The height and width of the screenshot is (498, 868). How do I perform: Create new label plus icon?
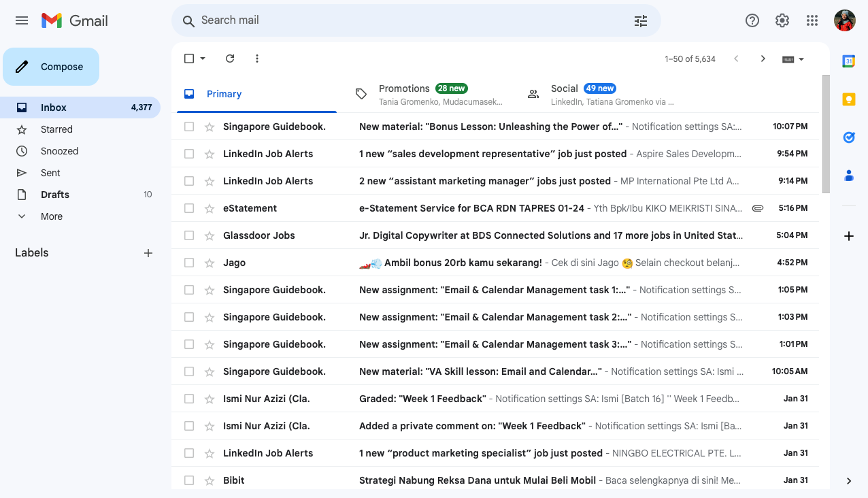(148, 253)
